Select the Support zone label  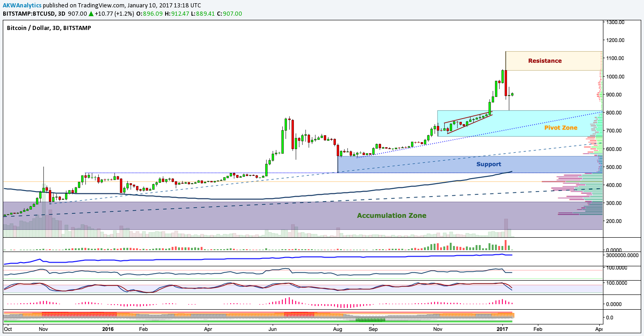click(489, 164)
